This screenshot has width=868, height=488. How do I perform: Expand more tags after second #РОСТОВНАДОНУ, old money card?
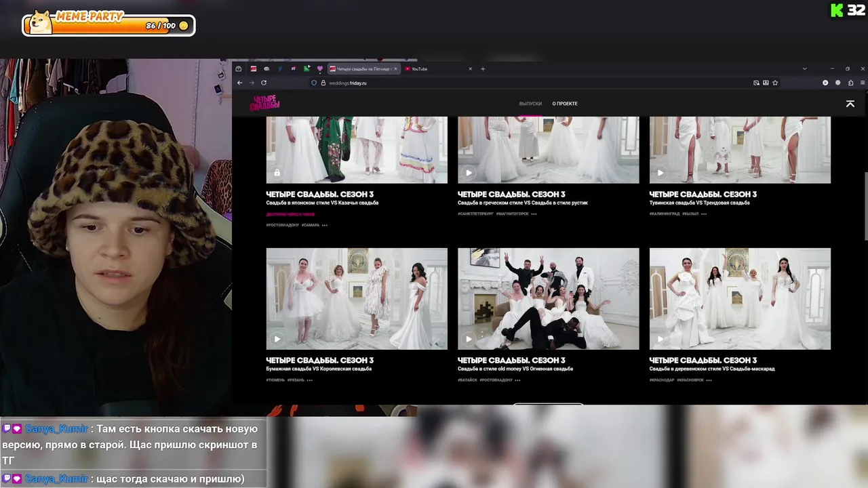click(x=517, y=380)
